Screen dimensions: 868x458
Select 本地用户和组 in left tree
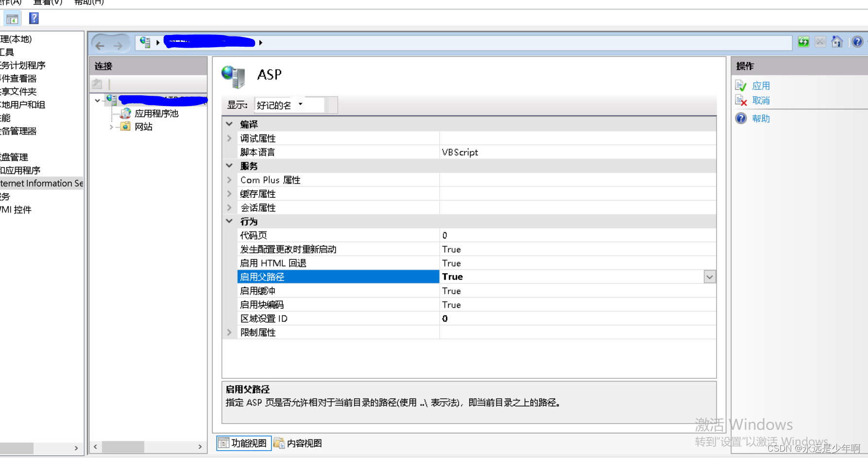click(23, 105)
